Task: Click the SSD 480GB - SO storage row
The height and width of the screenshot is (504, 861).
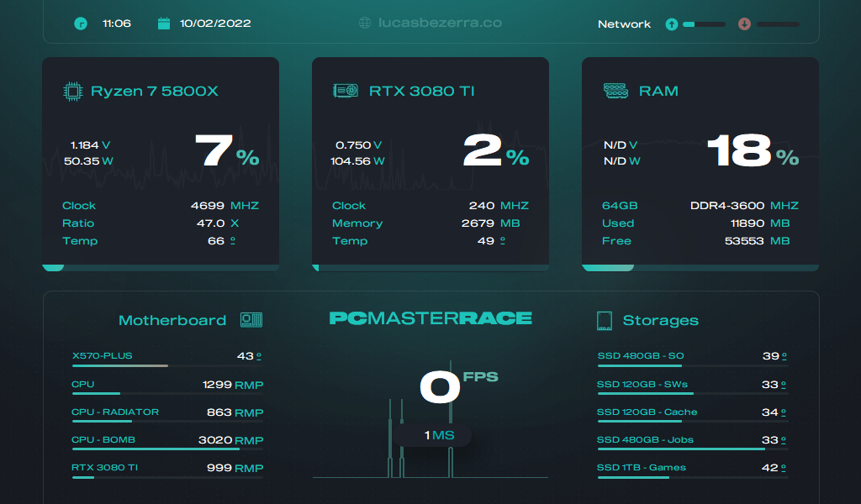Action: pos(693,358)
